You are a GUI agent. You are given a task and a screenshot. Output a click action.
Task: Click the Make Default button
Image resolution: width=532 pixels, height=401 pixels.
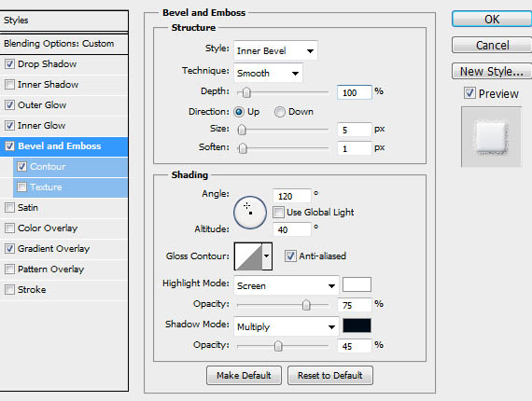[244, 375]
